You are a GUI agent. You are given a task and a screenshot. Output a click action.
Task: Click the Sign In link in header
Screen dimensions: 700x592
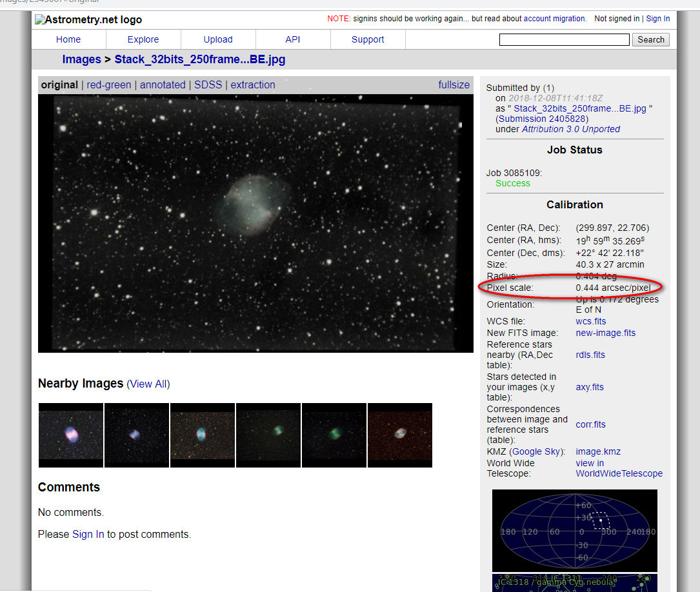657,19
